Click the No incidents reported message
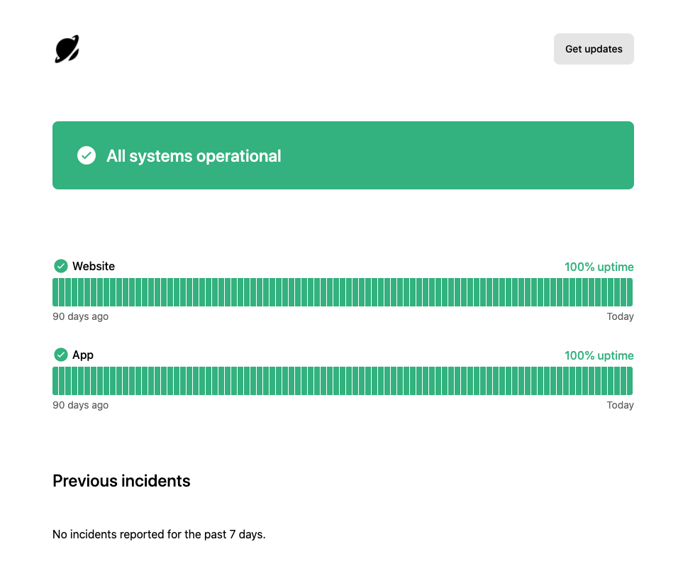The image size is (700, 588). 159,534
